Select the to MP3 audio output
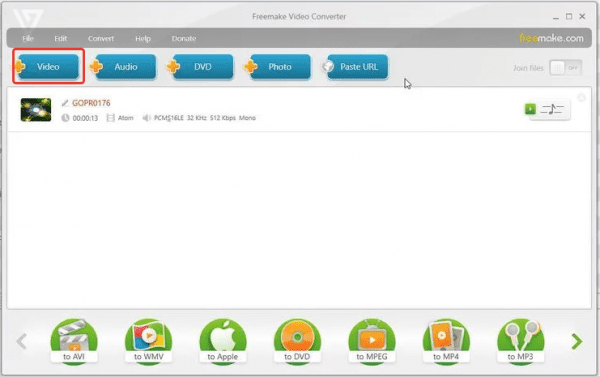Viewport: 600px width, 377px height. coord(520,341)
